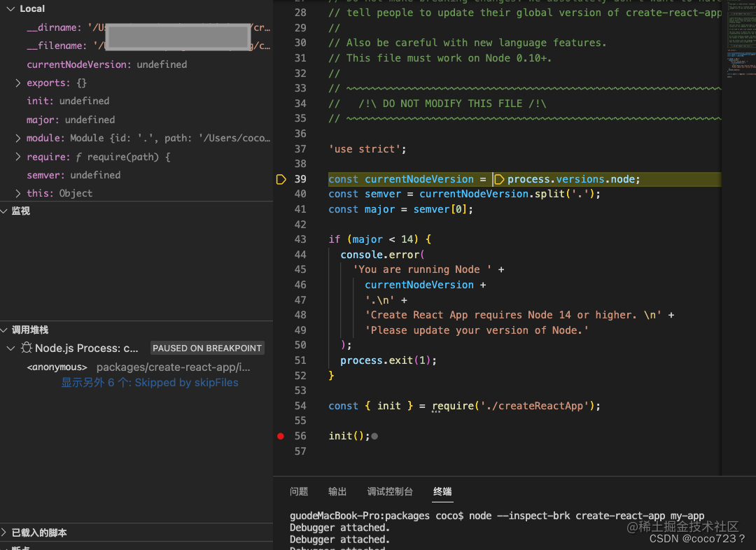Open the 问题 problems tab
Screen dimensions: 756x550
[299, 491]
